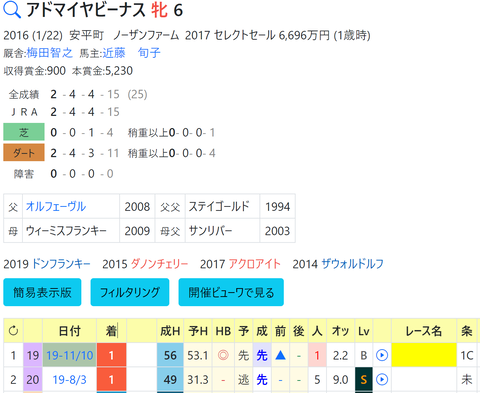Image resolution: width=480 pixels, height=393 pixels.
Task: Open trainer link 梅田智之
Action: tap(49, 53)
